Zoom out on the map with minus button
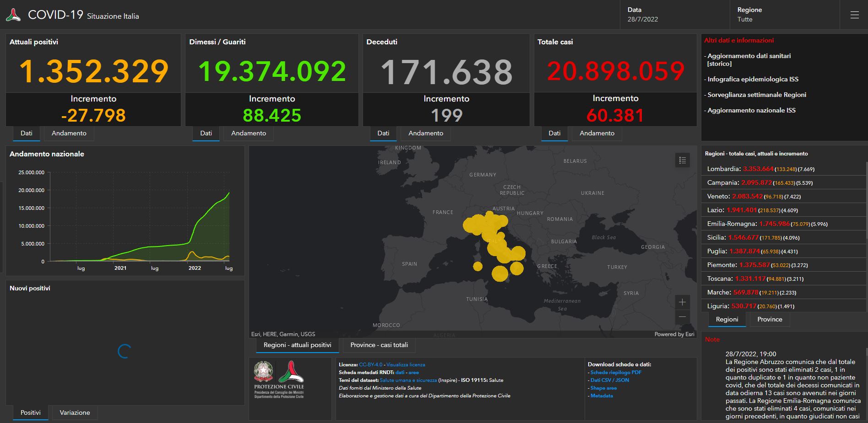Viewport: 868px width, 423px height. tap(682, 316)
